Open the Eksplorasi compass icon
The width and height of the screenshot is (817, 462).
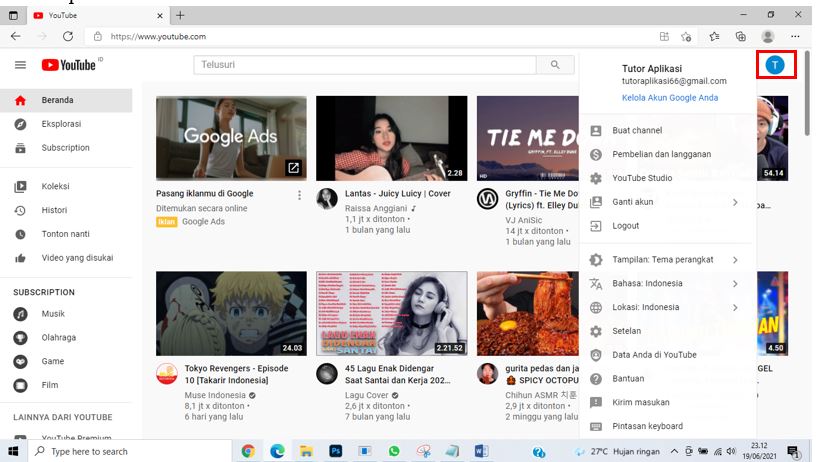20,124
